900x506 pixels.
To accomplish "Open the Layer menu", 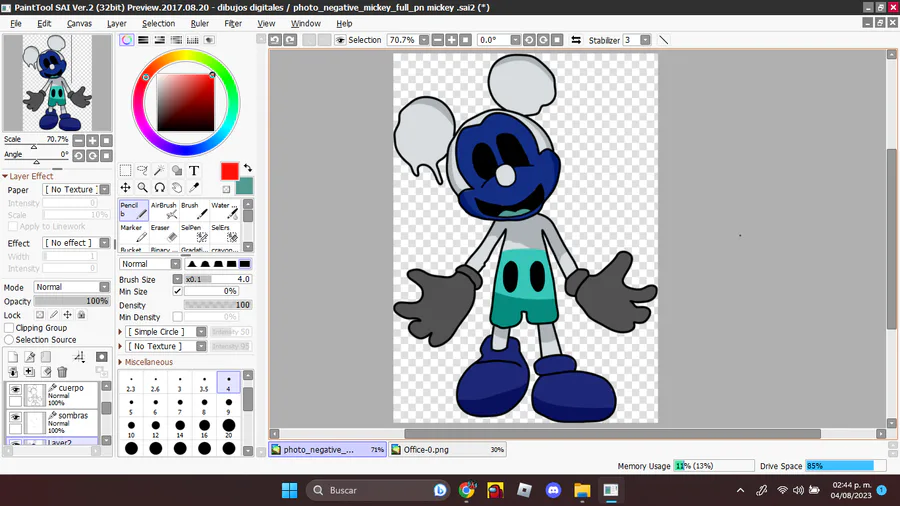I will 117,24.
